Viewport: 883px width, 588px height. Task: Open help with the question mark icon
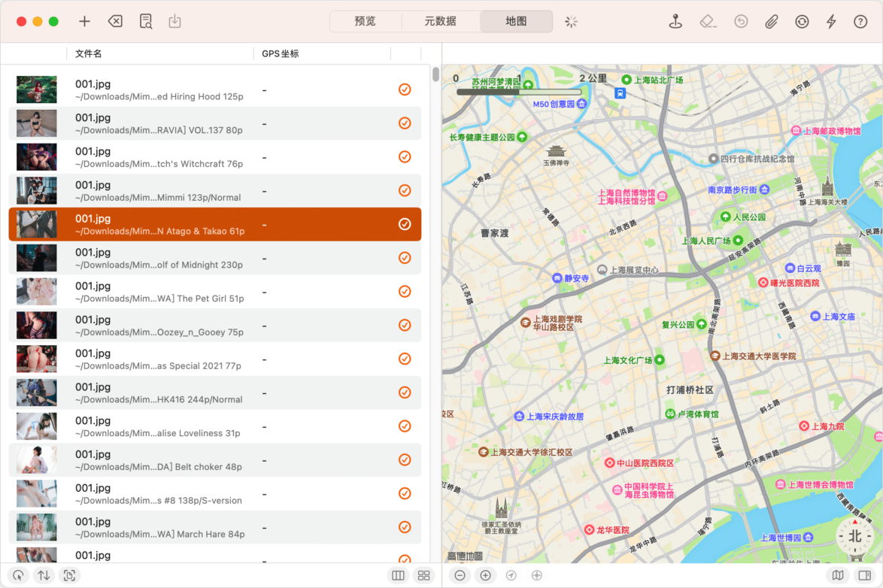point(860,21)
